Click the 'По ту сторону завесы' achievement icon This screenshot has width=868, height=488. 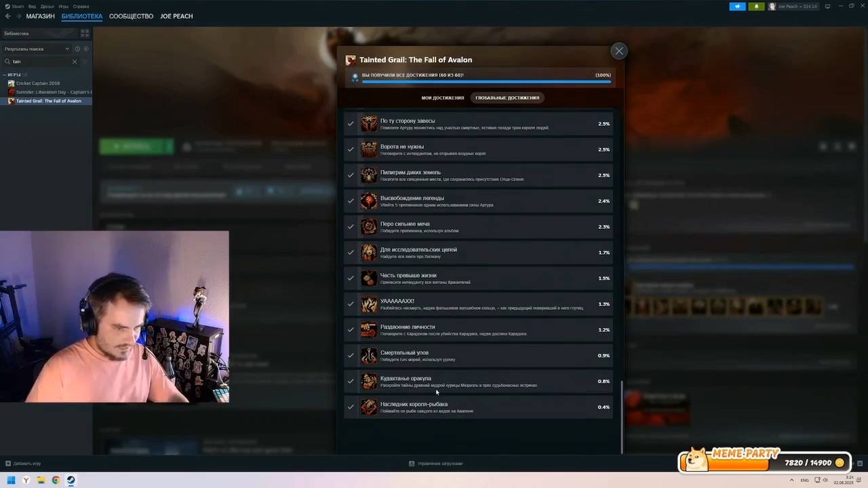(x=369, y=123)
